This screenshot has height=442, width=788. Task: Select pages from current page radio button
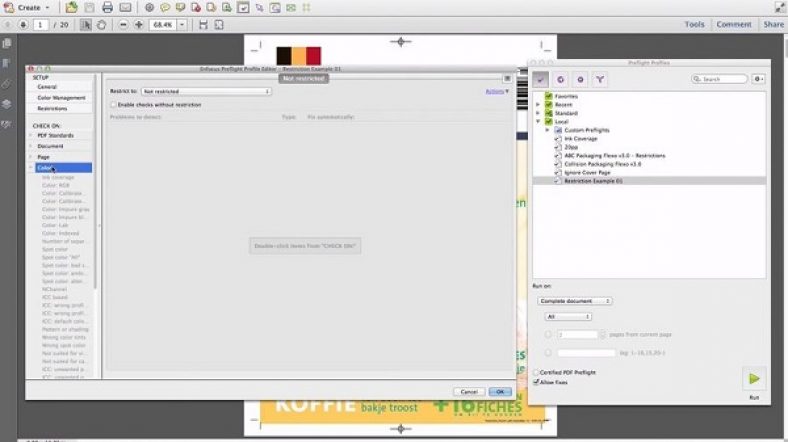548,334
